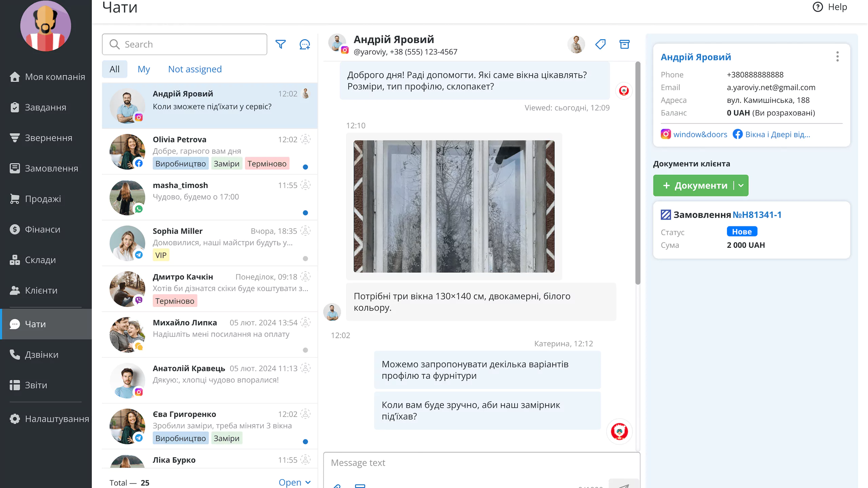Open the chat filter funnel icon
868x488 pixels.
[x=280, y=44]
